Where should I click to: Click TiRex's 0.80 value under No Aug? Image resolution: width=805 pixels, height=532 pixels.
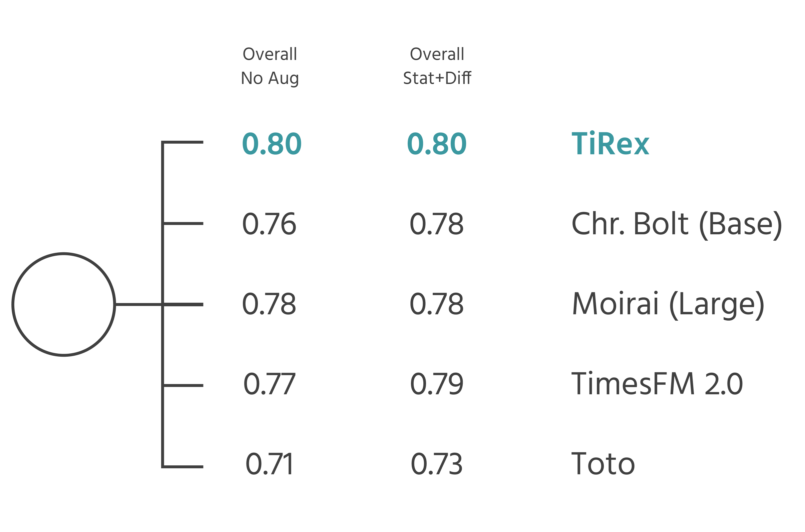[x=272, y=144]
